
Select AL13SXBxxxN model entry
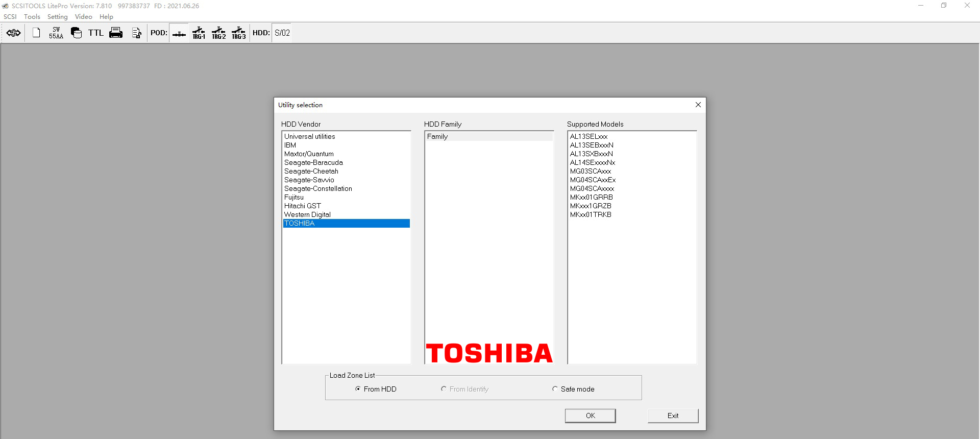coord(632,154)
